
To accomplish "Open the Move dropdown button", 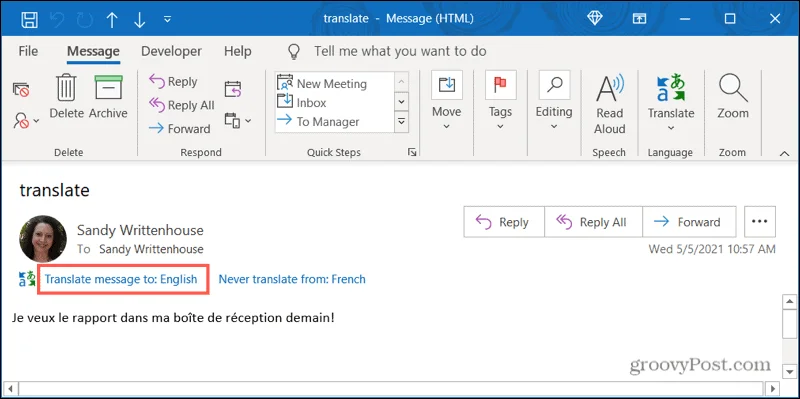I will 446,101.
